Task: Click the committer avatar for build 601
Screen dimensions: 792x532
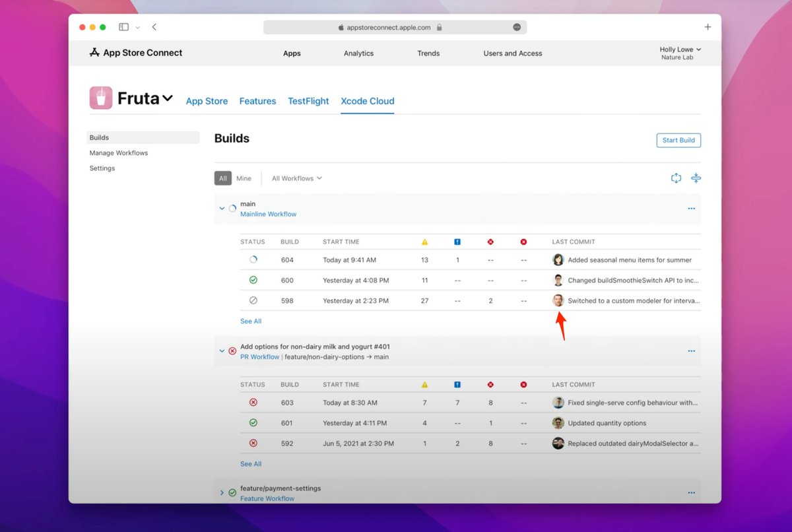Action: coord(558,423)
